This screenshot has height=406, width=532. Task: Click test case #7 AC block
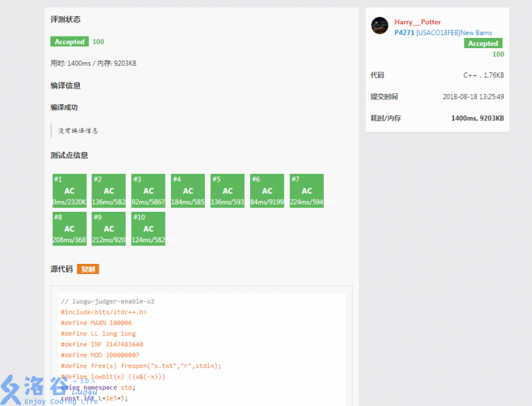306,191
